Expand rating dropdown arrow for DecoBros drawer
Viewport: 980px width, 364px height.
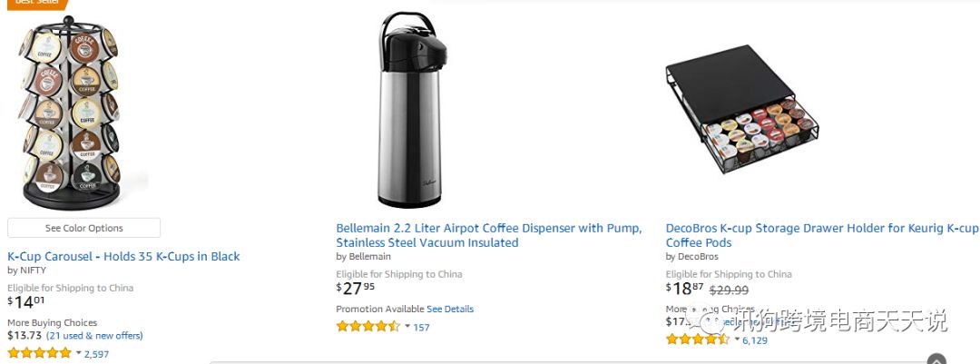[737, 339]
